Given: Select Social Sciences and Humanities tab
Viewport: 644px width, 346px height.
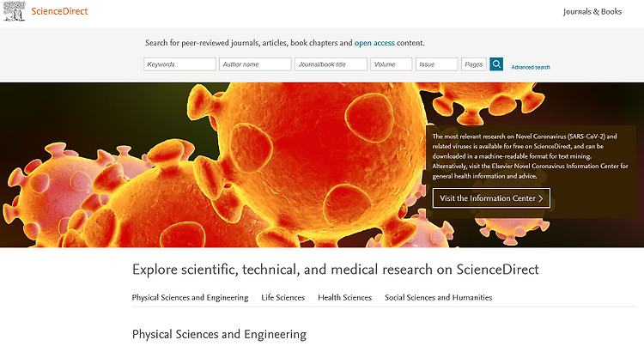Looking at the screenshot, I should (x=438, y=298).
